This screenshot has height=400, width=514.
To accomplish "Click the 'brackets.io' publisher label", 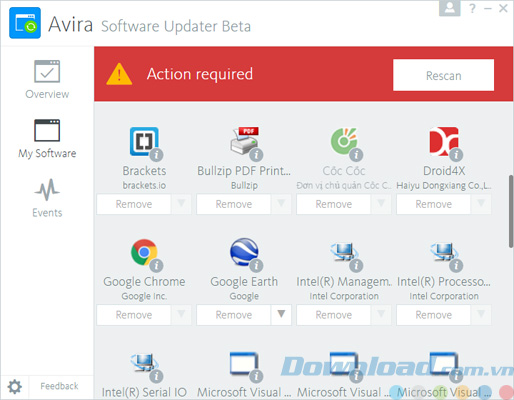I will (144, 185).
